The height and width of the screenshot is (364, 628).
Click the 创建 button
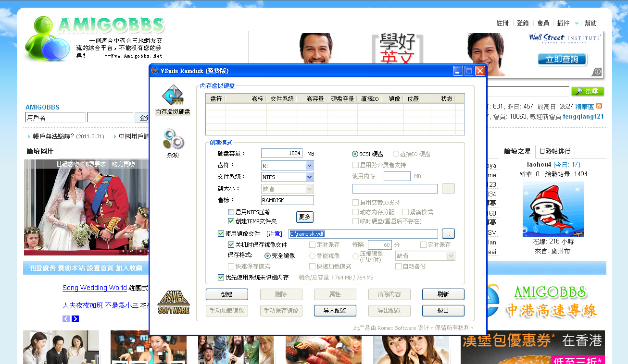point(226,294)
